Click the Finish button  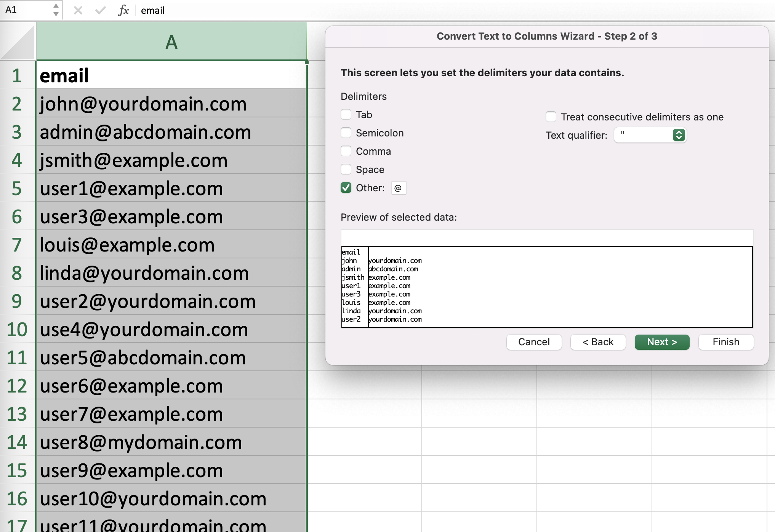[x=726, y=342]
